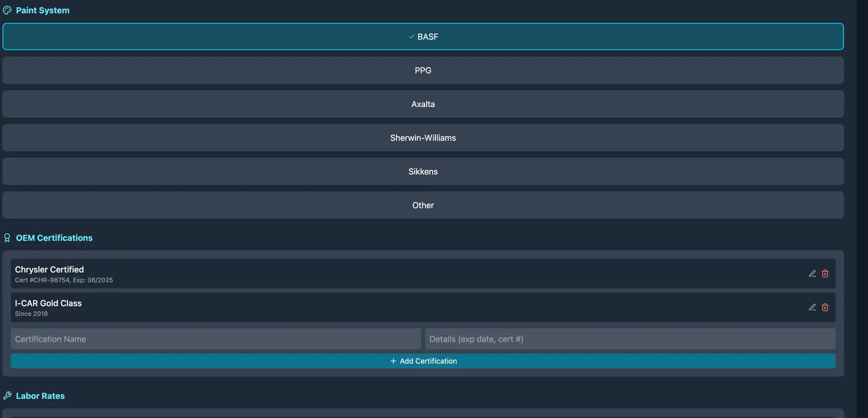Click the I-CAR Gold Class title

pos(48,303)
